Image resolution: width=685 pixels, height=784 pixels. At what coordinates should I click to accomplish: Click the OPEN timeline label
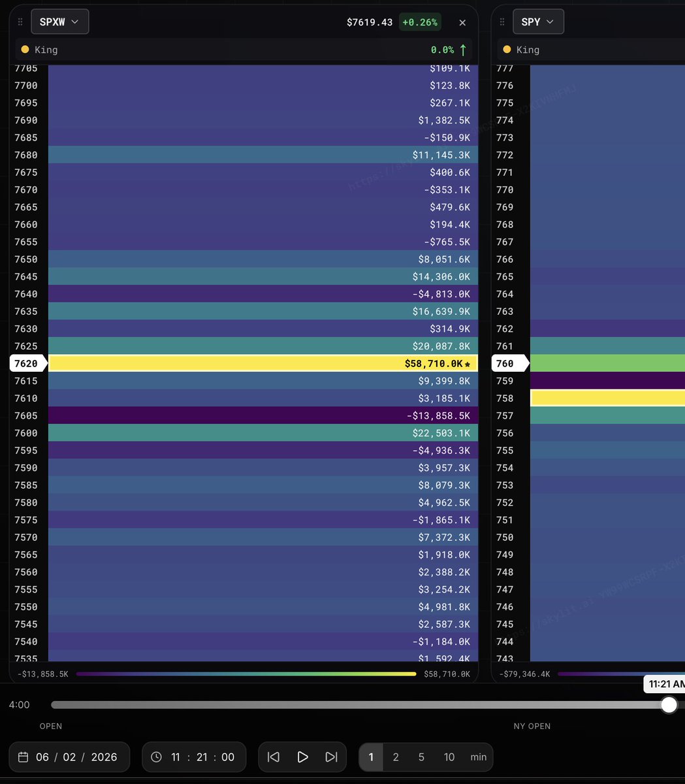coord(51,726)
